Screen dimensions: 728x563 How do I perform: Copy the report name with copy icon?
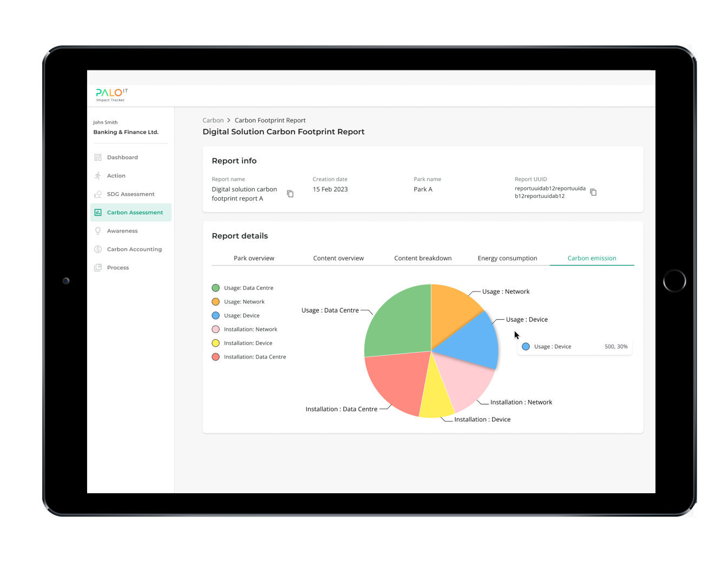coord(290,194)
